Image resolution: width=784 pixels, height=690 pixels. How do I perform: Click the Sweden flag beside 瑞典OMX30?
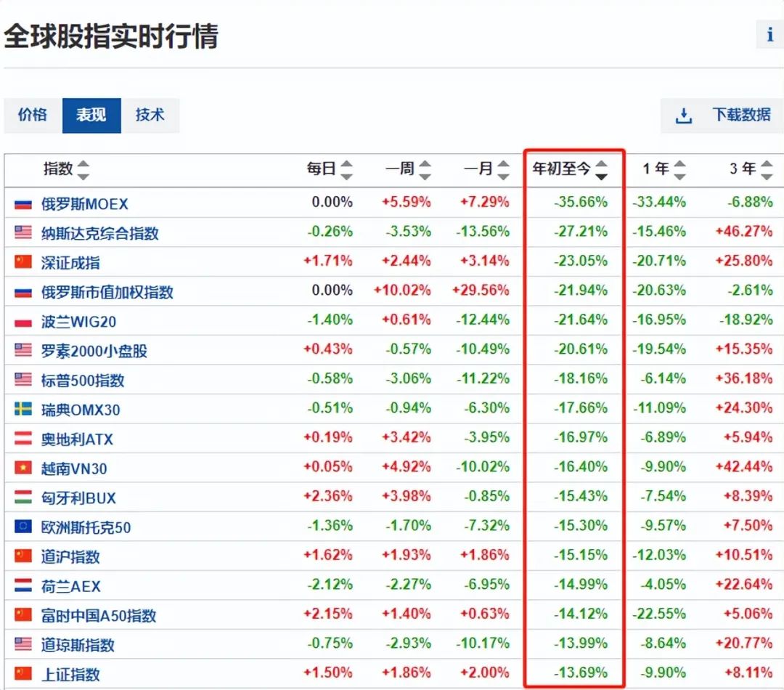pos(23,409)
